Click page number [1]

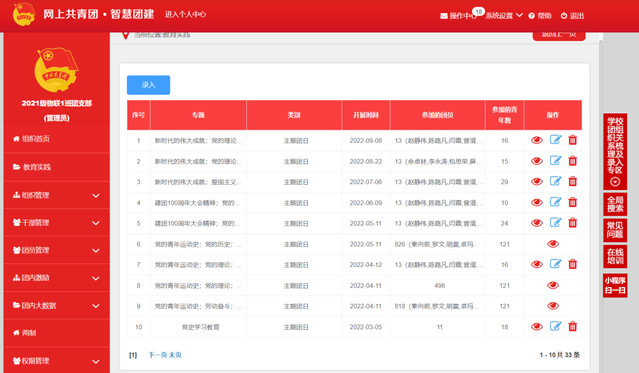coord(133,355)
